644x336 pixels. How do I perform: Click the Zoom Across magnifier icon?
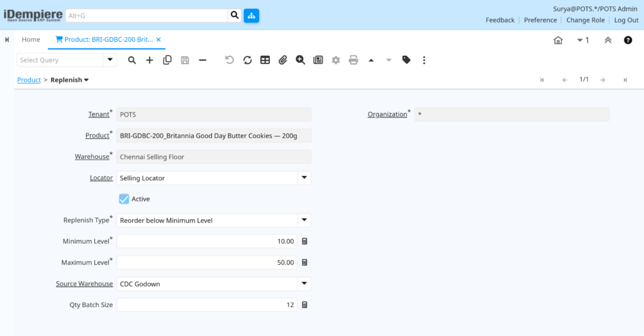pos(300,60)
